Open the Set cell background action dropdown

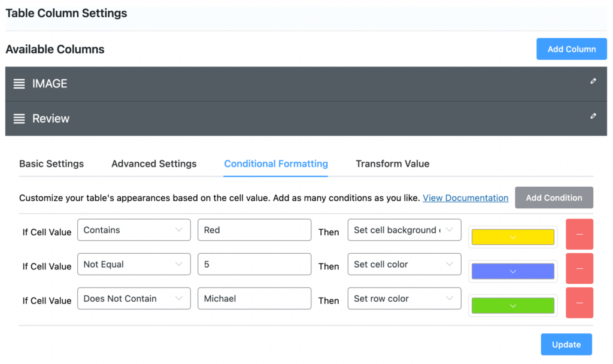pos(404,230)
